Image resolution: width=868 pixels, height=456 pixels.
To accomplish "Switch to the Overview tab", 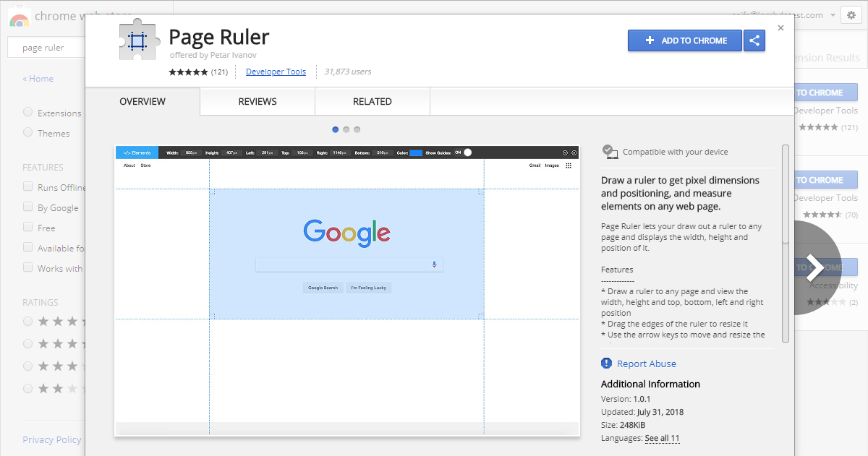I will pos(142,102).
